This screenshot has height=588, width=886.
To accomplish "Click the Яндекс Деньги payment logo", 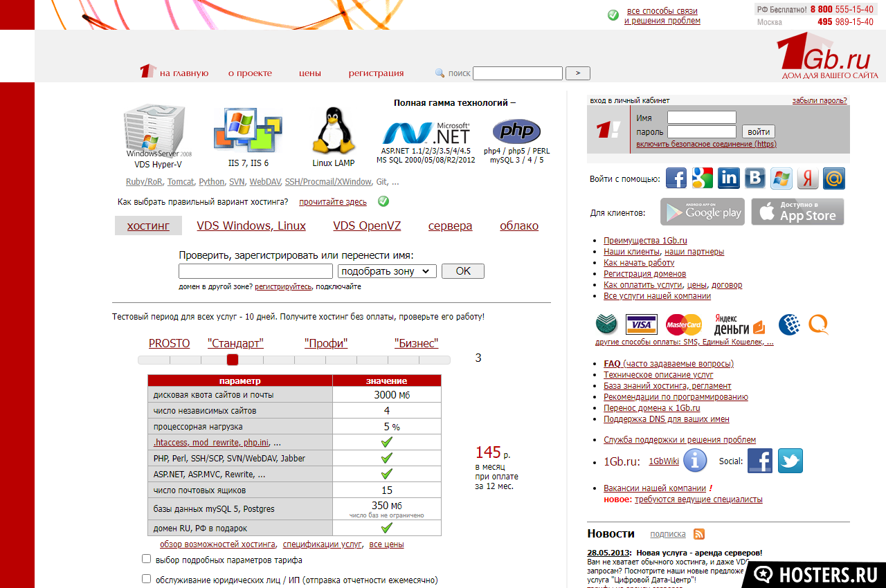I will point(739,324).
